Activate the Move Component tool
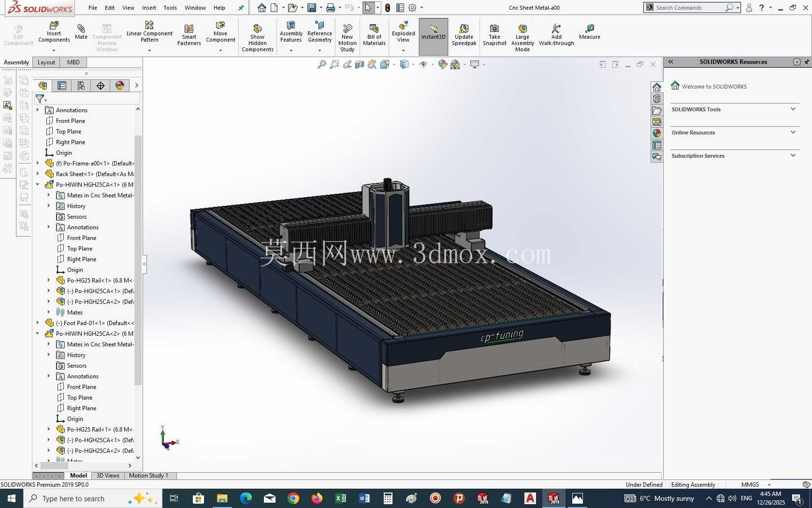 [x=220, y=32]
